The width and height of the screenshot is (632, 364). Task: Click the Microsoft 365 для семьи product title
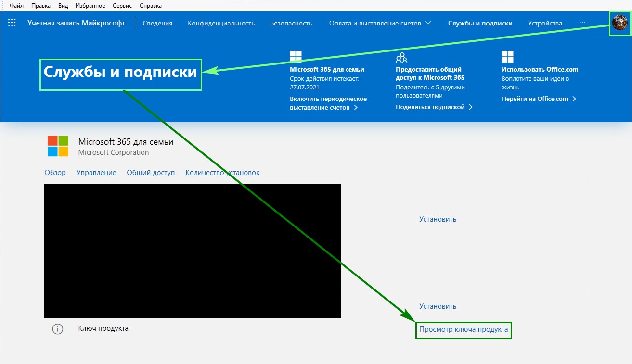pyautogui.click(x=126, y=142)
